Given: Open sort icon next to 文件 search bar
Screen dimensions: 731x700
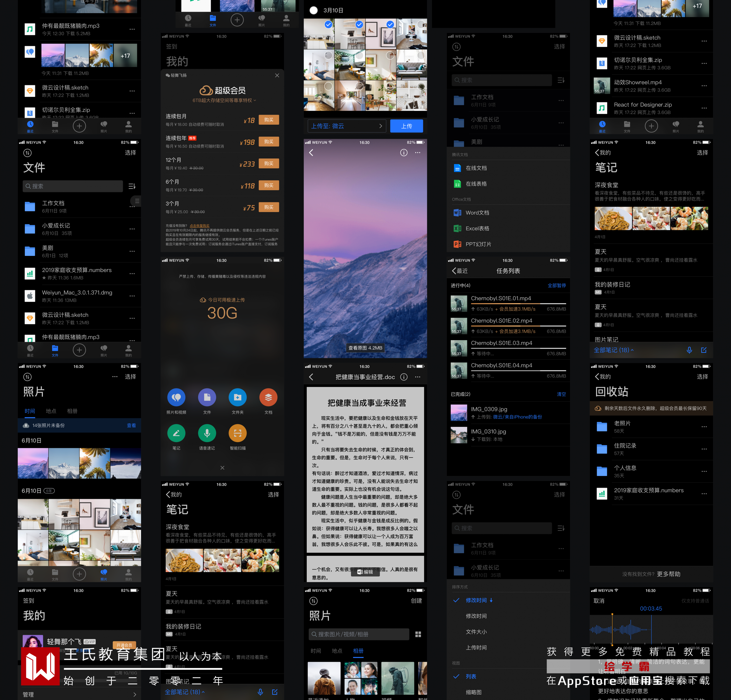Looking at the screenshot, I should click(x=132, y=186).
